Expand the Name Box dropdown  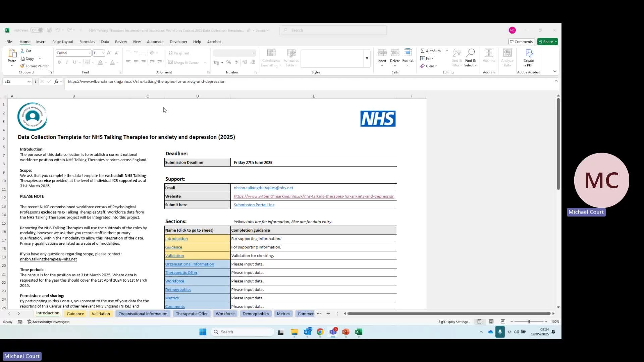coord(29,81)
